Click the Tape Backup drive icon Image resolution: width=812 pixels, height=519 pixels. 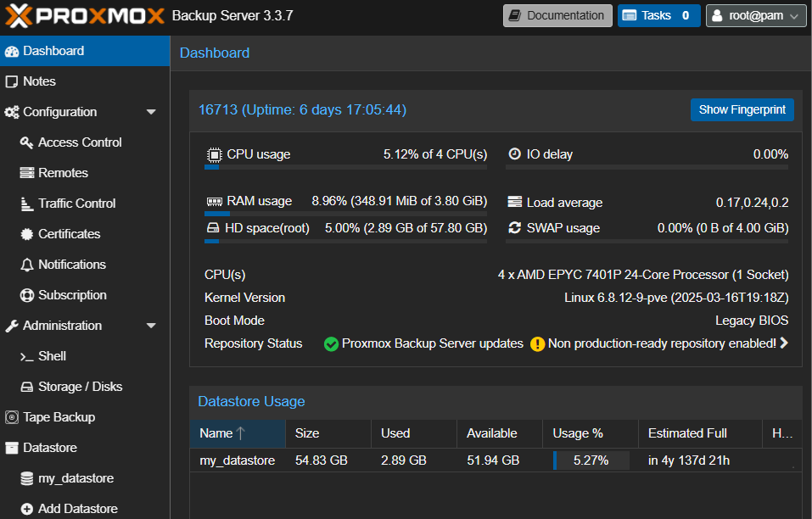click(x=11, y=417)
